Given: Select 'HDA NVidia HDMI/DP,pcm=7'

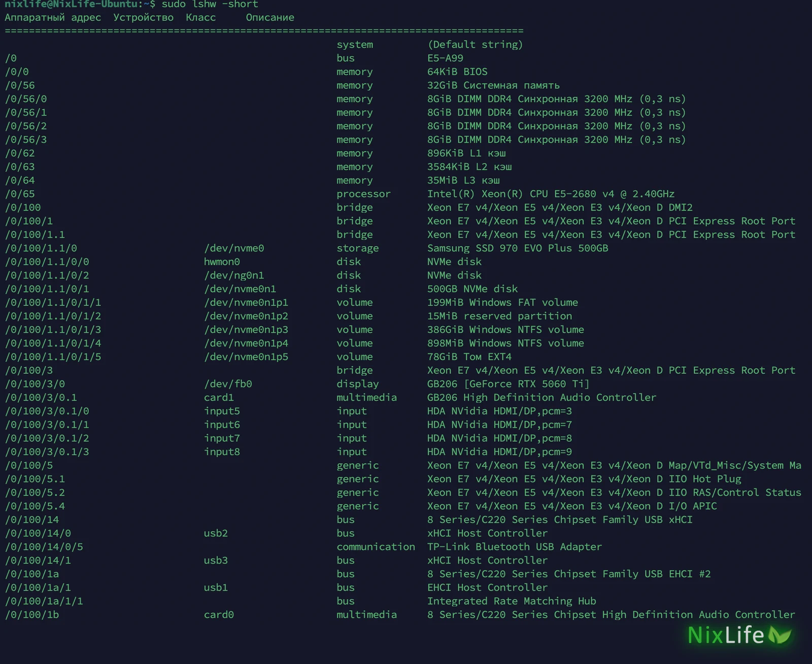Looking at the screenshot, I should click(499, 425).
